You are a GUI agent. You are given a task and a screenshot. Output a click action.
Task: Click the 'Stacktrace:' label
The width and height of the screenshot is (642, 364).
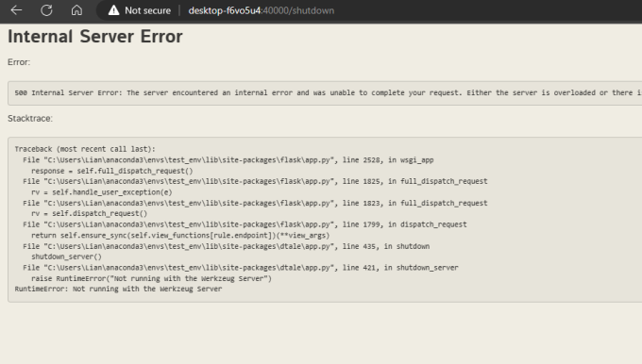30,119
